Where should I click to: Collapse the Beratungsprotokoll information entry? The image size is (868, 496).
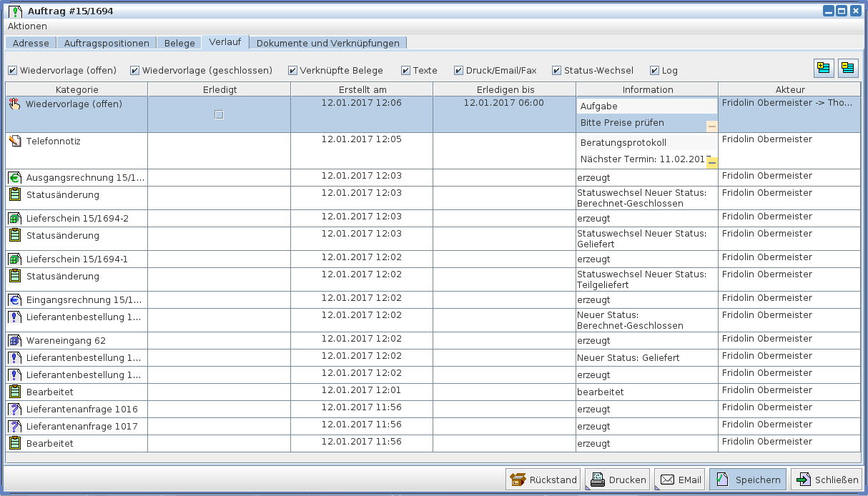point(711,163)
